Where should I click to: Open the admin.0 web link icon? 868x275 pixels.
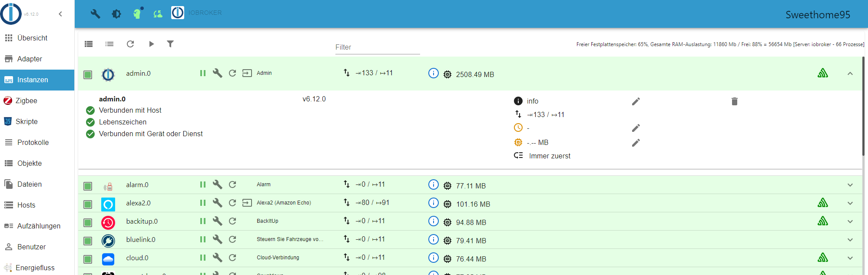coord(247,73)
